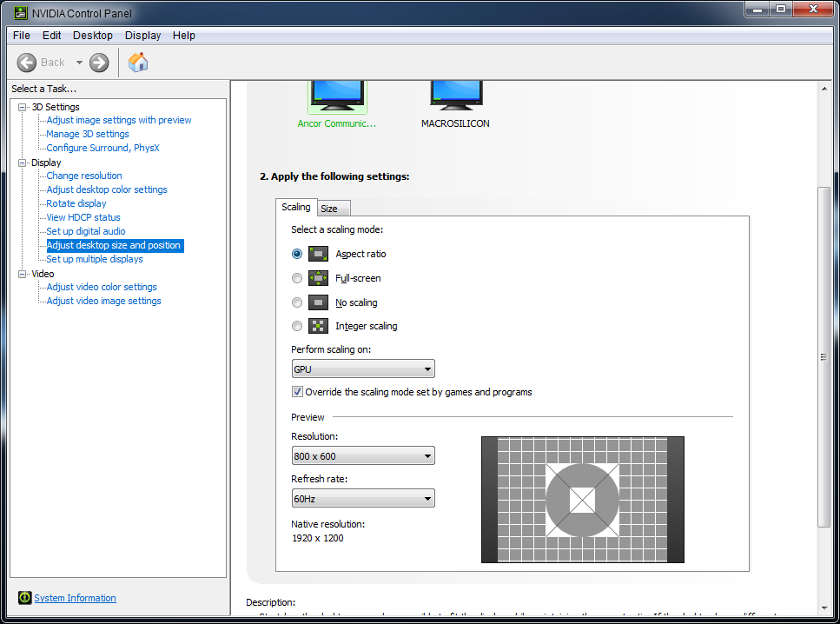Screen dimensions: 840x624
Task: Open the Resolution 800 x 600 dropdown
Action: click(x=363, y=456)
